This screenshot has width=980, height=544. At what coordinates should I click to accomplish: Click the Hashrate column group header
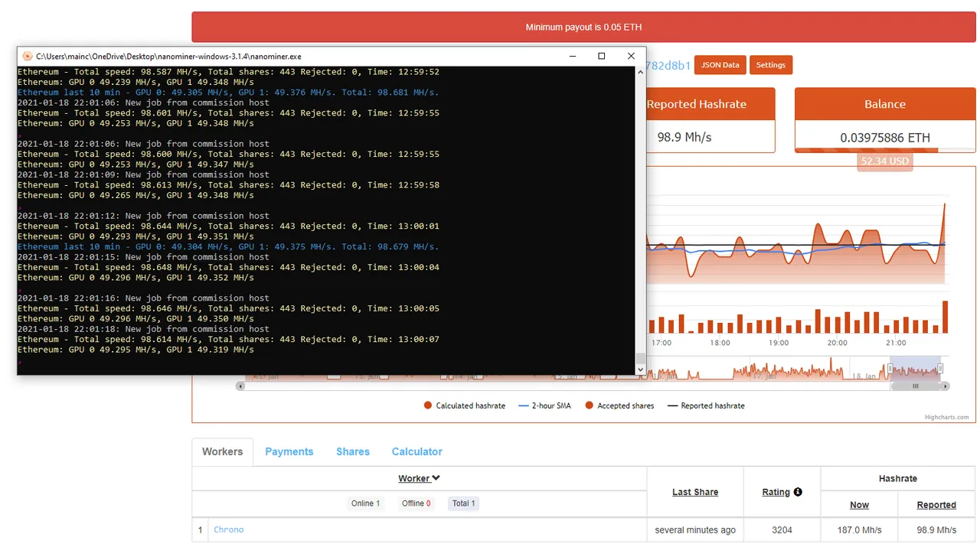tap(898, 478)
